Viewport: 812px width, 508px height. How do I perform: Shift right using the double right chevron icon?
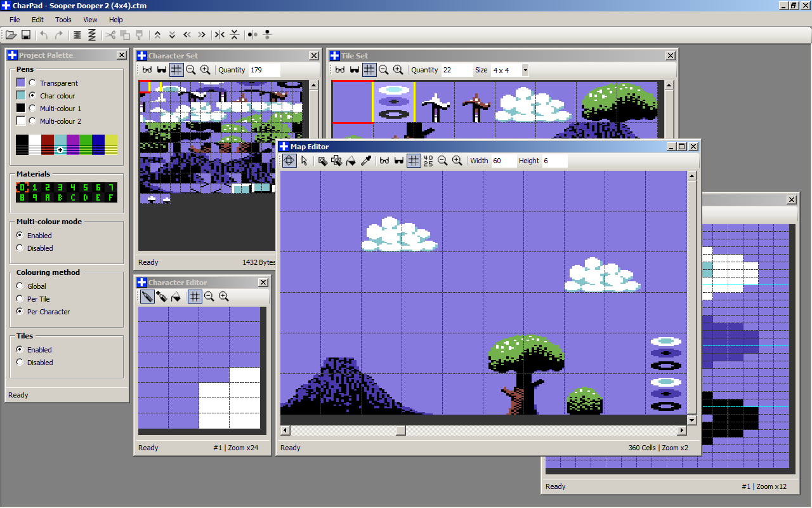coord(202,35)
